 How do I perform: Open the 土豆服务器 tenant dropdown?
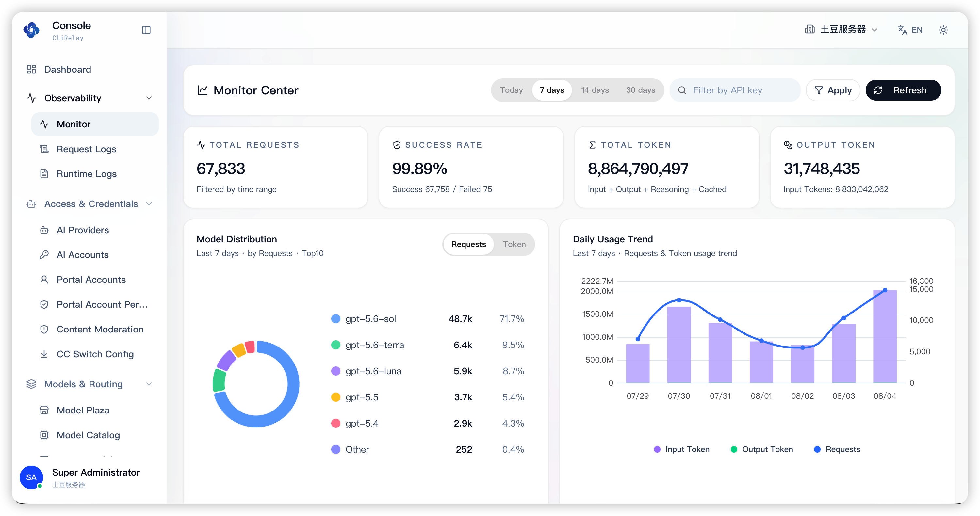click(x=841, y=30)
